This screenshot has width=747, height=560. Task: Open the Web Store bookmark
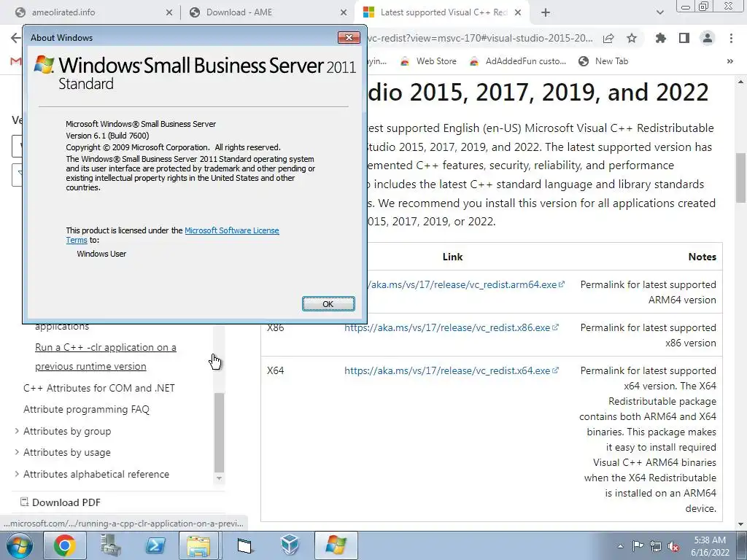point(427,61)
